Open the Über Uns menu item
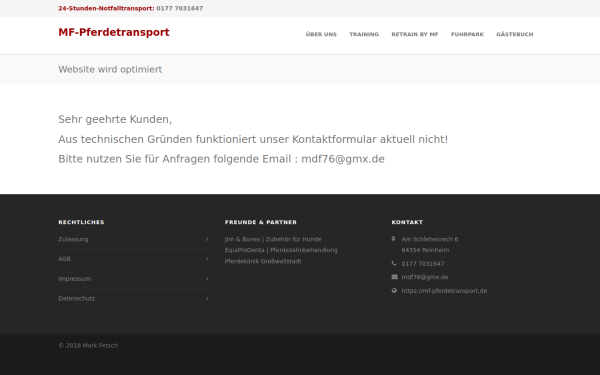This screenshot has height=375, width=600. (321, 34)
